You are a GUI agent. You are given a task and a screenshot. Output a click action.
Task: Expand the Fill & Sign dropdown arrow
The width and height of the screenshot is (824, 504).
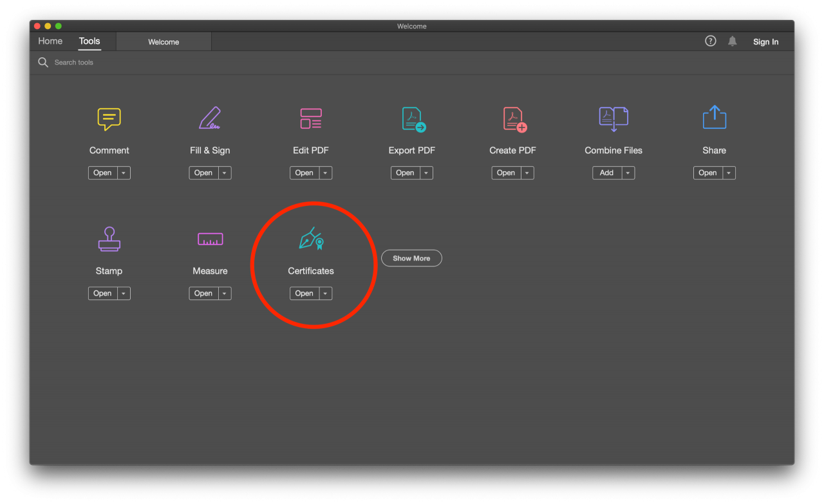pyautogui.click(x=225, y=173)
